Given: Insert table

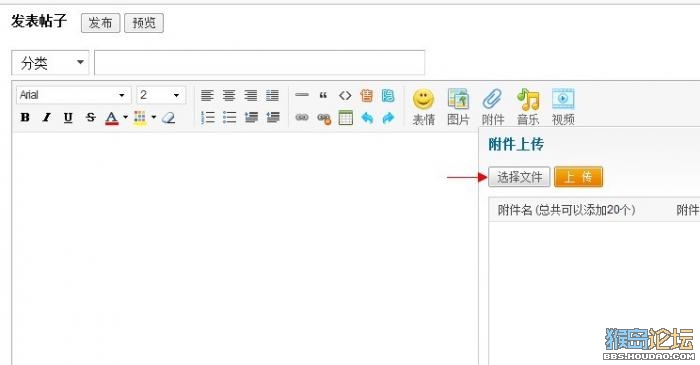Looking at the screenshot, I should coord(346,118).
